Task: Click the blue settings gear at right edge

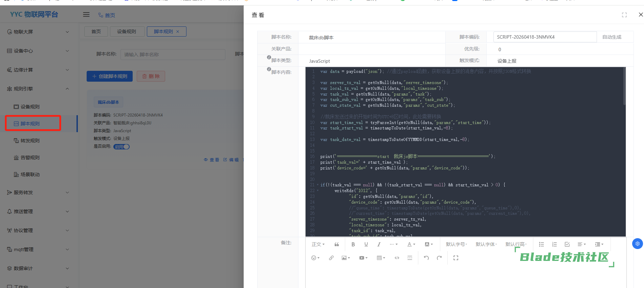Action: coord(637,244)
